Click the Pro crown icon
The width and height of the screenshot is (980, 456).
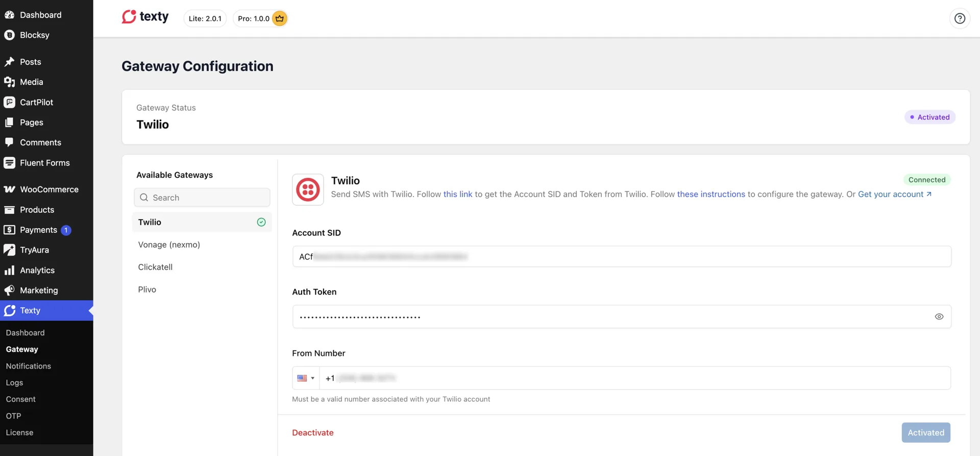[x=279, y=18]
